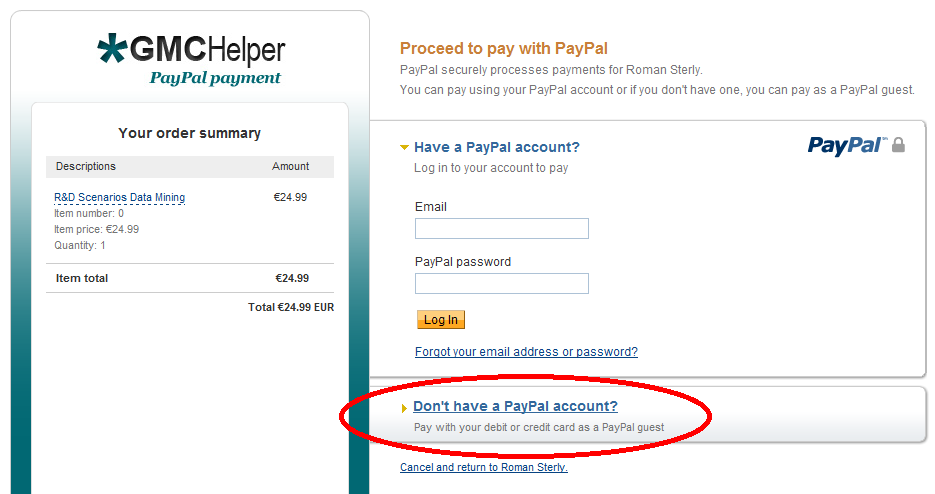Click the Email input field

501,229
